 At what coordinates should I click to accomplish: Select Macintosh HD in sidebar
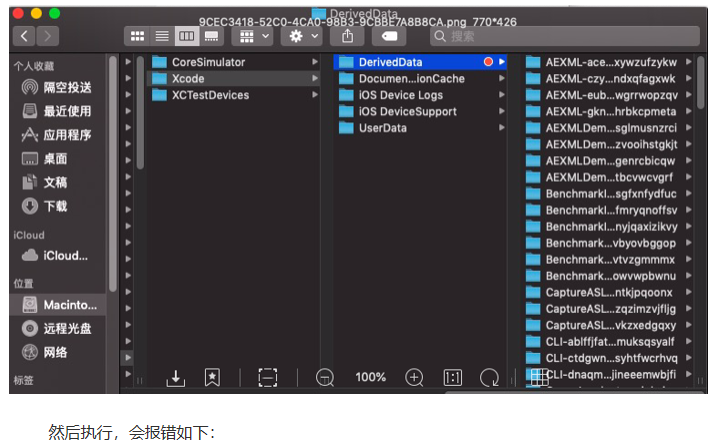58,304
